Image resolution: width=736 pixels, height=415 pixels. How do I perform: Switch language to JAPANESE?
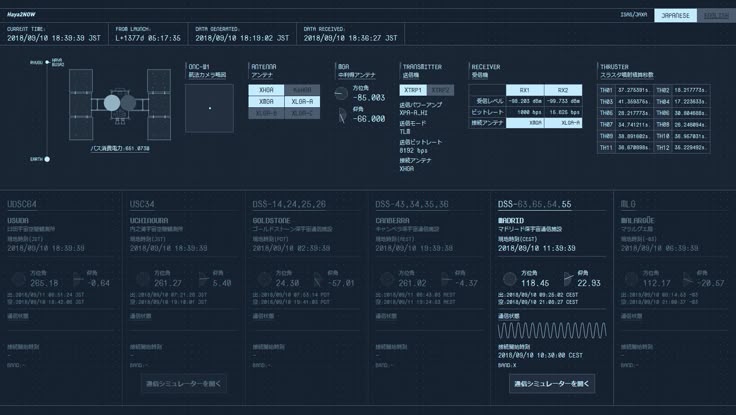(675, 15)
